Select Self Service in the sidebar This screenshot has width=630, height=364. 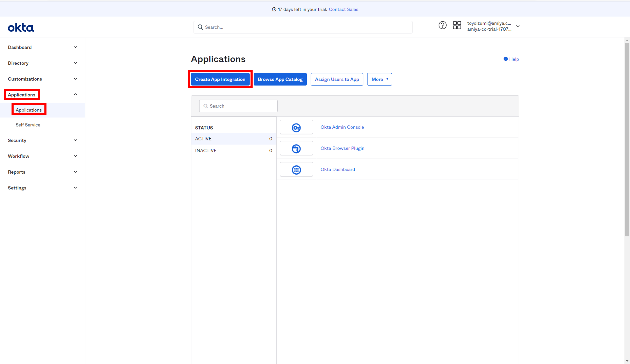click(x=28, y=125)
